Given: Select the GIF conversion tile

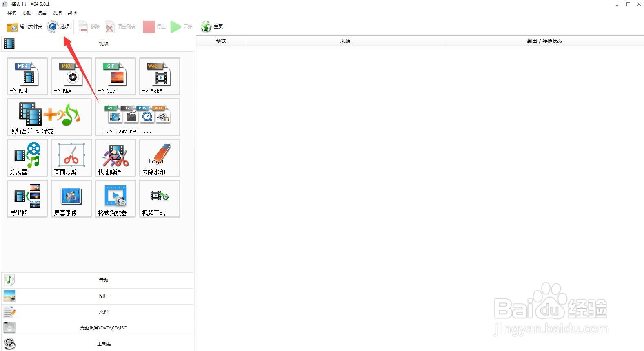Looking at the screenshot, I should 115,76.
